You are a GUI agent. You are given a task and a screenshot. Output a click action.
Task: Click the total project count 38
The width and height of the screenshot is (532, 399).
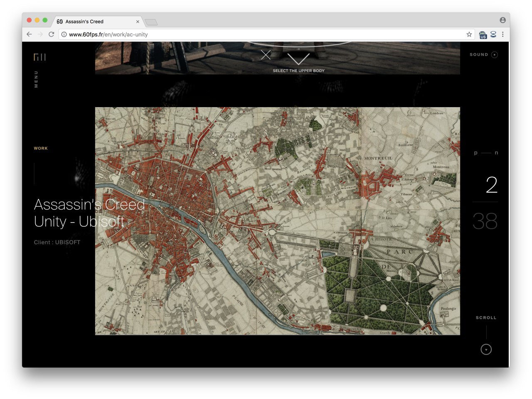485,221
